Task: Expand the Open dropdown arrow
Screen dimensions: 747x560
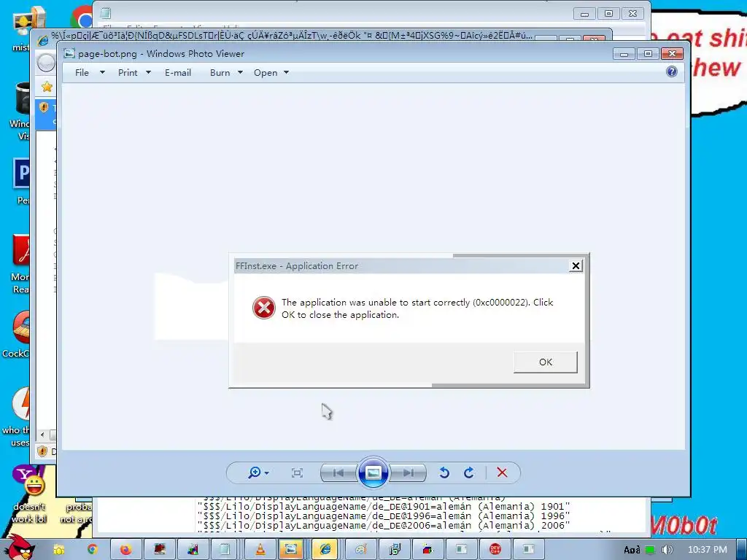Action: [286, 72]
